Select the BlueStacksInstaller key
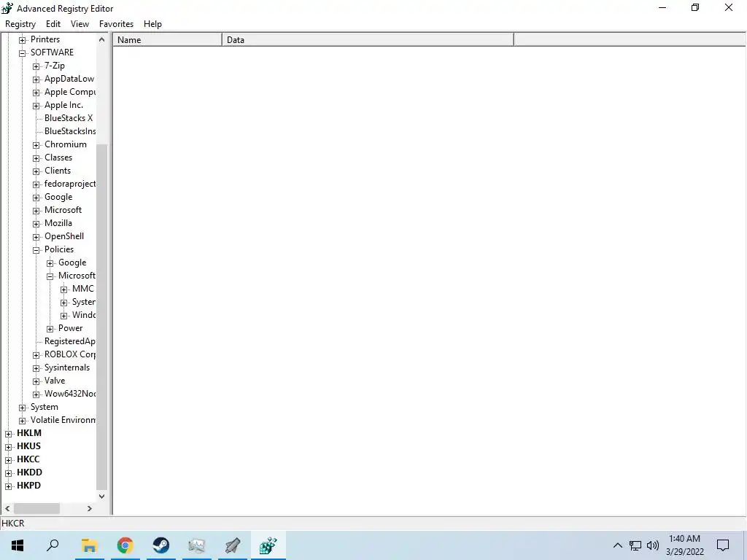 (70, 131)
